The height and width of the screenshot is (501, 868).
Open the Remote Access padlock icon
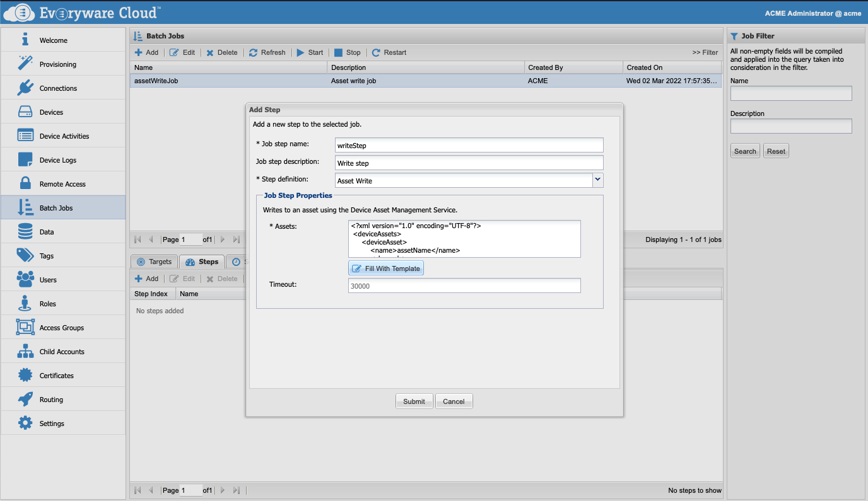click(25, 183)
